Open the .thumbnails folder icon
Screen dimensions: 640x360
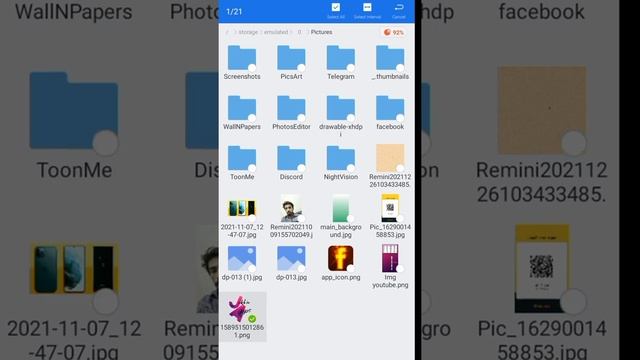click(x=390, y=58)
